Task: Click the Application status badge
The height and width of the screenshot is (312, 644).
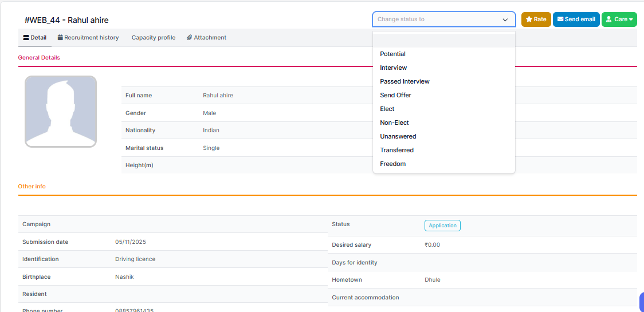Action: click(442, 226)
